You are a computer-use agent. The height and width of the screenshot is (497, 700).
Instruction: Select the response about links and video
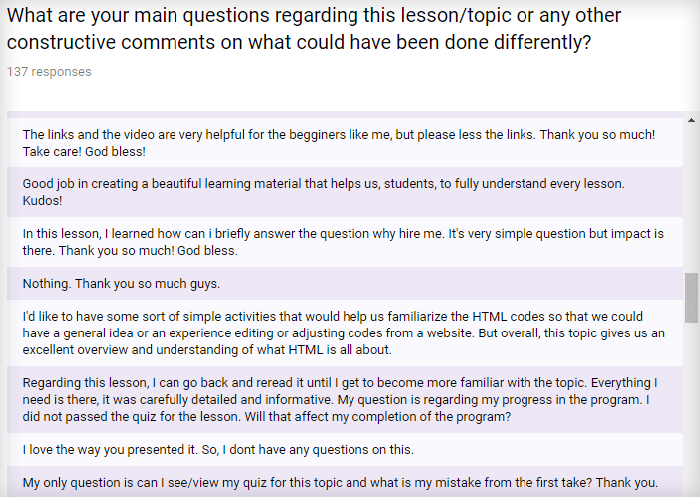click(345, 143)
